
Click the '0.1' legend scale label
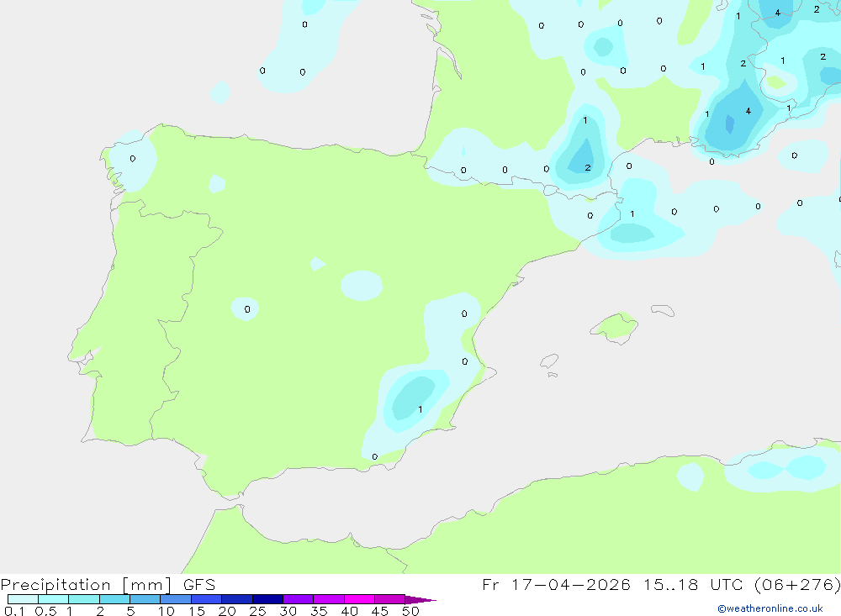tap(14, 611)
